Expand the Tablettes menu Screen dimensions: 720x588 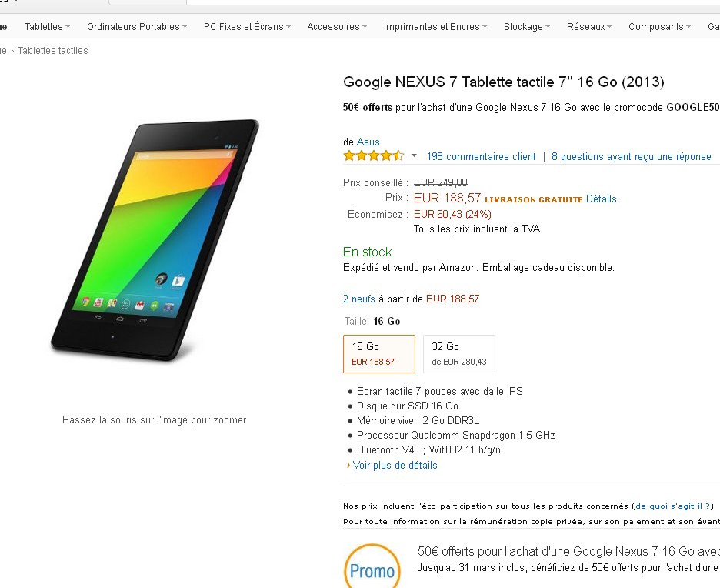[47, 27]
